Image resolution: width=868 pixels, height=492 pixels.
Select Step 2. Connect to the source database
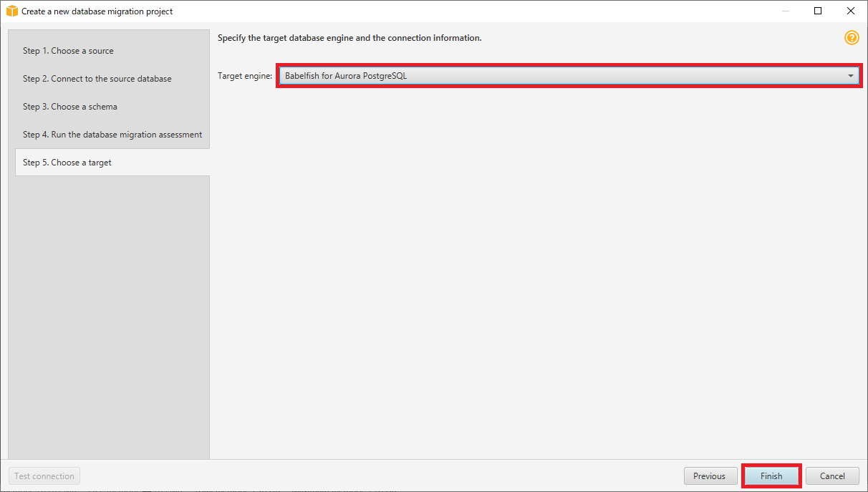[x=97, y=79]
